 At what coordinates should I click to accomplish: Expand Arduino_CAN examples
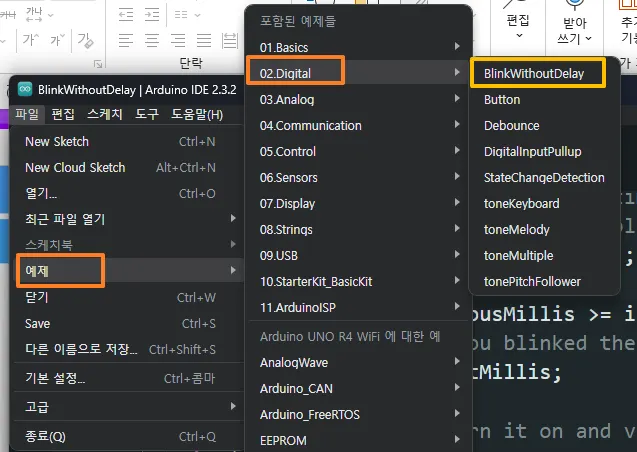(359, 389)
